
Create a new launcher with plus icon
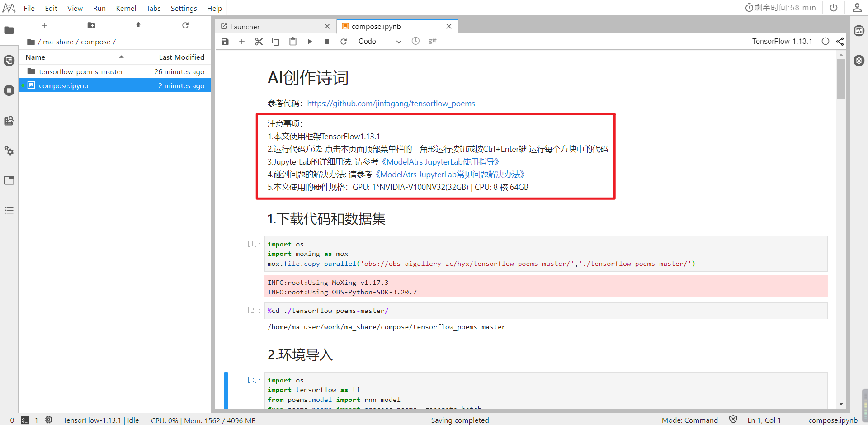[44, 25]
